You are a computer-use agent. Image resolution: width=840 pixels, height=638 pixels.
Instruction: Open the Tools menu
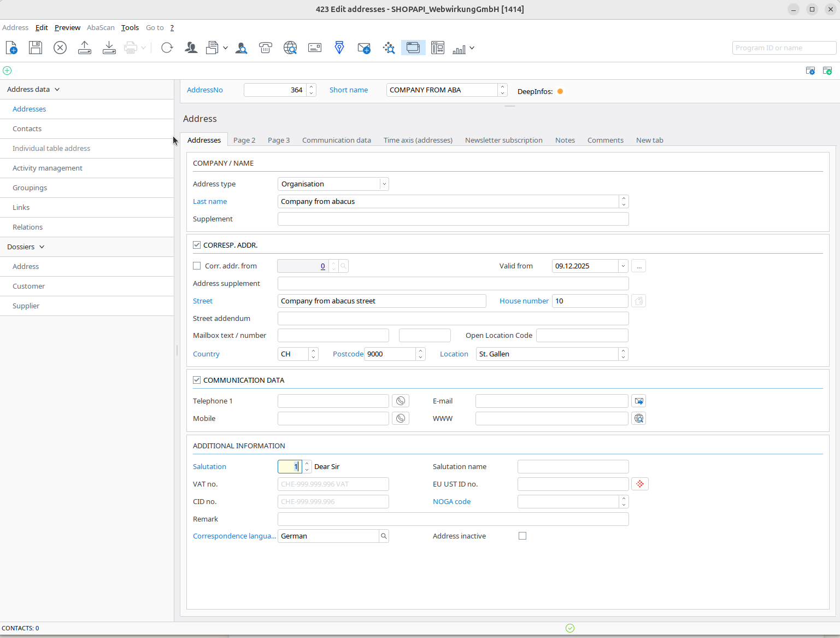[x=130, y=28]
